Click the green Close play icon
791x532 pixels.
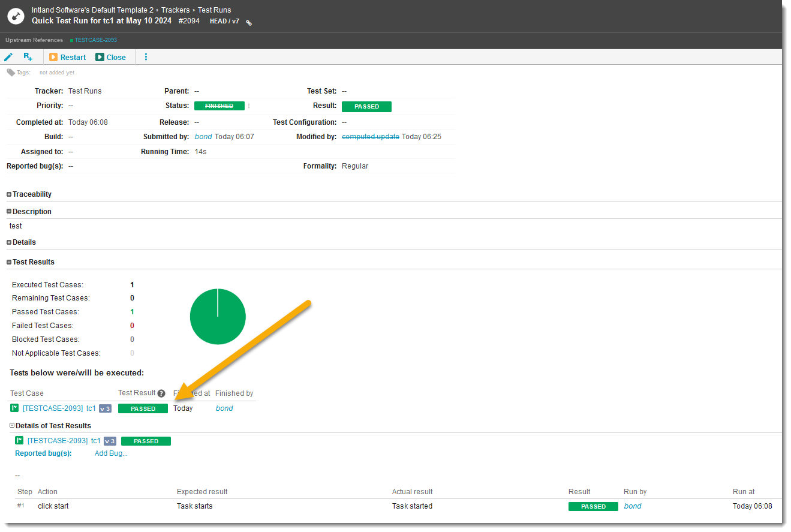100,56
